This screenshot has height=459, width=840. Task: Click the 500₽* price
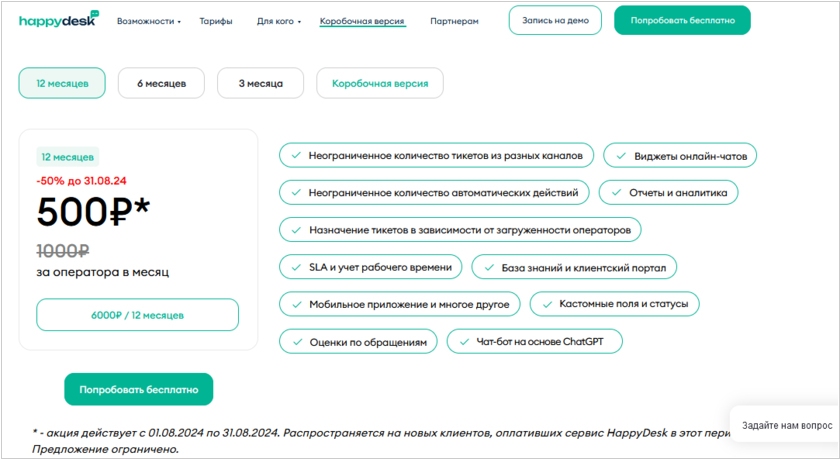click(x=93, y=212)
